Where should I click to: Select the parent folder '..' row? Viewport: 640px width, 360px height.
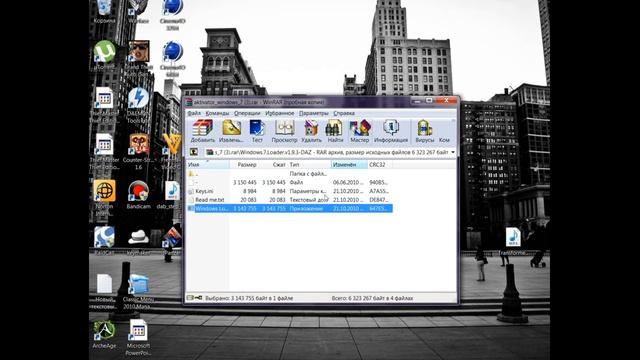tap(289, 174)
